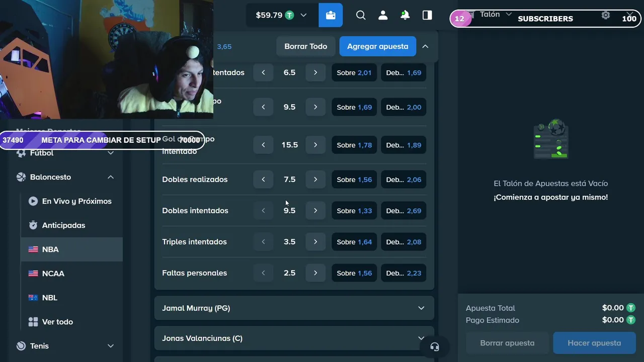Image resolution: width=644 pixels, height=362 pixels.
Task: Click the En Vivo y Próximos play icon
Action: click(x=33, y=201)
